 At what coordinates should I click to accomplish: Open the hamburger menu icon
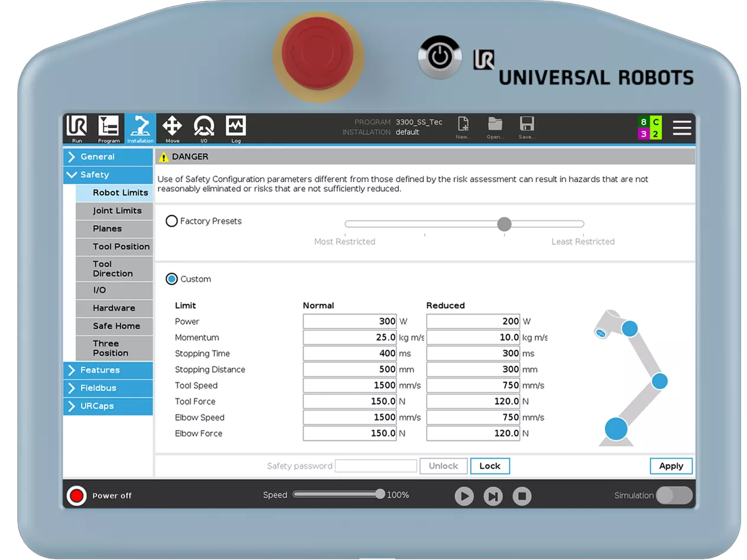(681, 128)
